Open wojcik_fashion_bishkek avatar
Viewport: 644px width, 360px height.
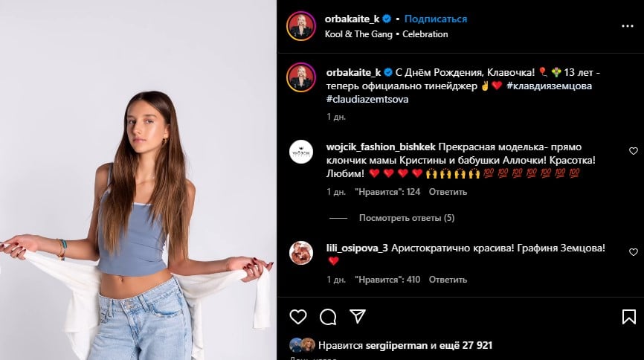pos(301,152)
